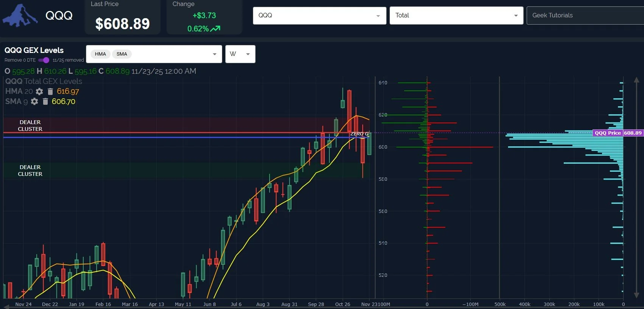Click the 11/23/25 12:00 AM timestamp
Image resolution: width=644 pixels, height=309 pixels.
click(164, 71)
